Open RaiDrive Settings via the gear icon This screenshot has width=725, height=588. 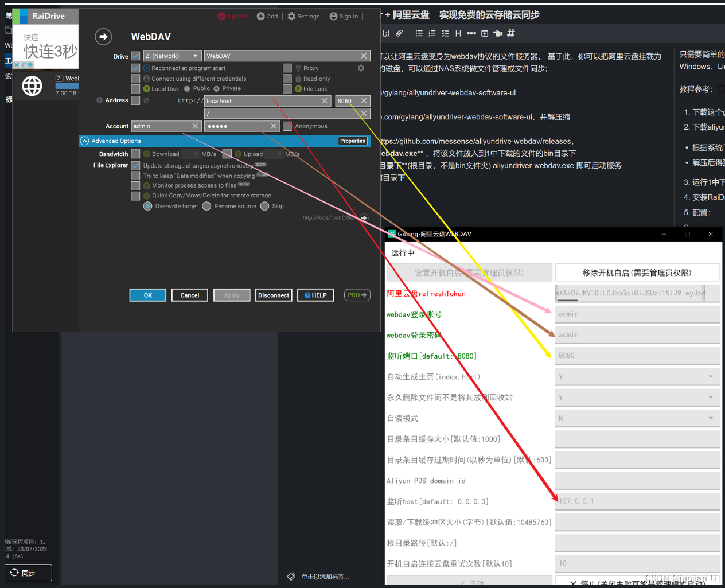coord(303,16)
